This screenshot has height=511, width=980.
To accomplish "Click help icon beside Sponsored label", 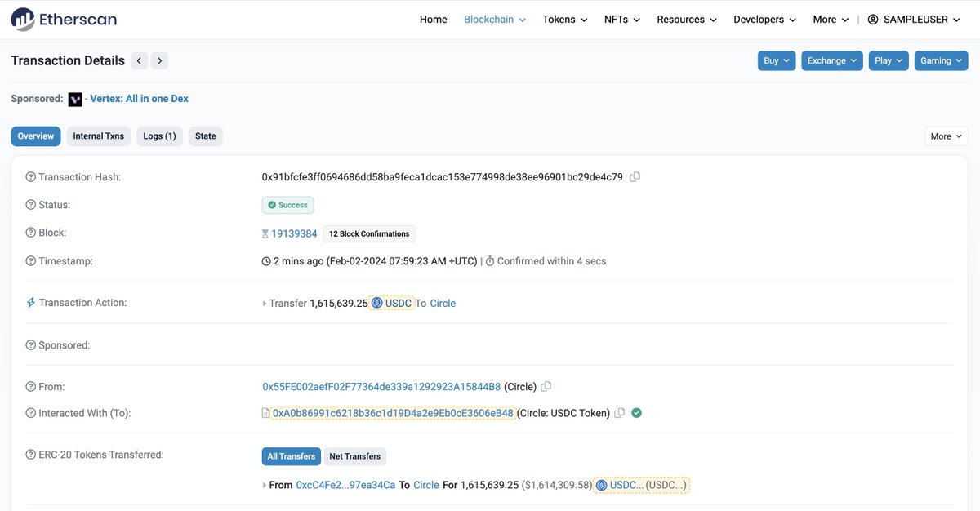I will (x=31, y=345).
